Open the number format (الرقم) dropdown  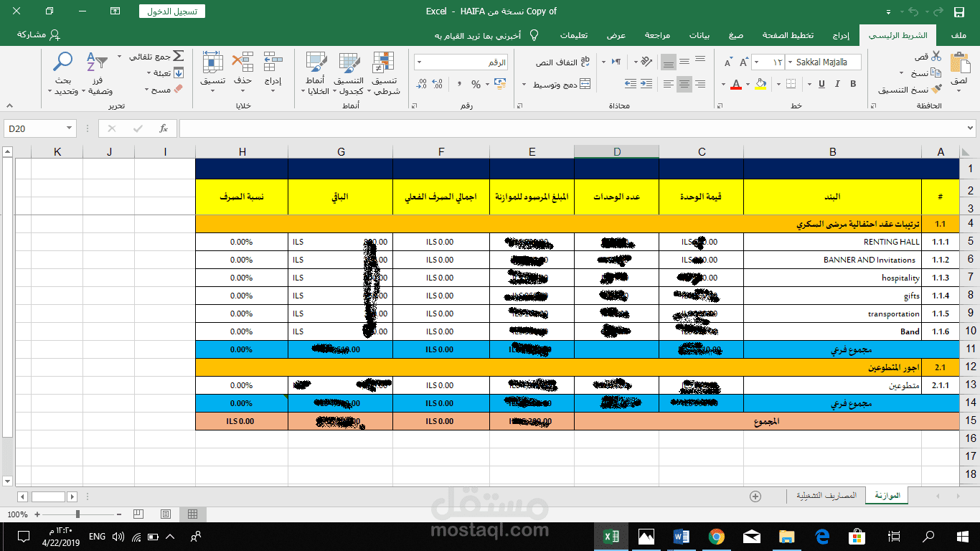418,62
